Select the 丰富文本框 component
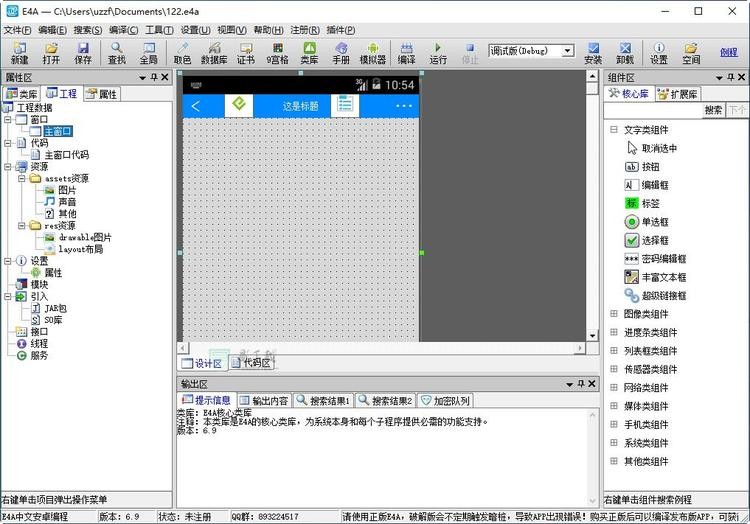The image size is (750, 524). [x=655, y=277]
